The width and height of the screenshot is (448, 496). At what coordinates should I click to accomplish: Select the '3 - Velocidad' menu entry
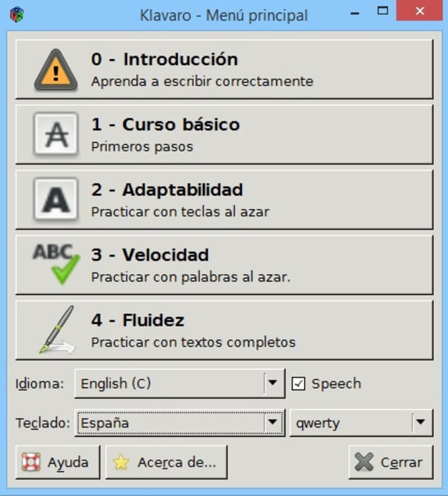(224, 264)
